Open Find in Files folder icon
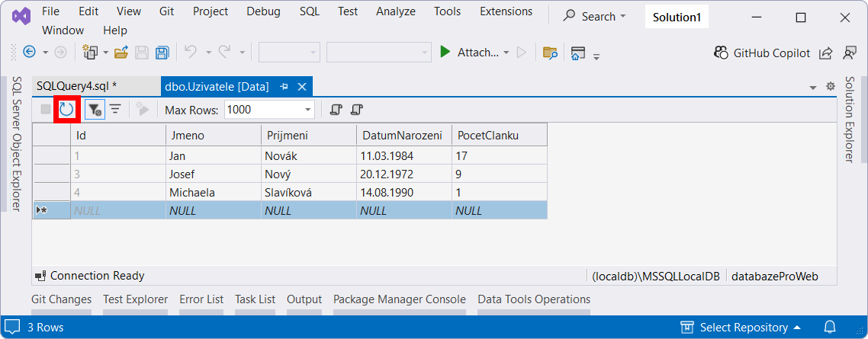This screenshot has height=339, width=868. 550,53
